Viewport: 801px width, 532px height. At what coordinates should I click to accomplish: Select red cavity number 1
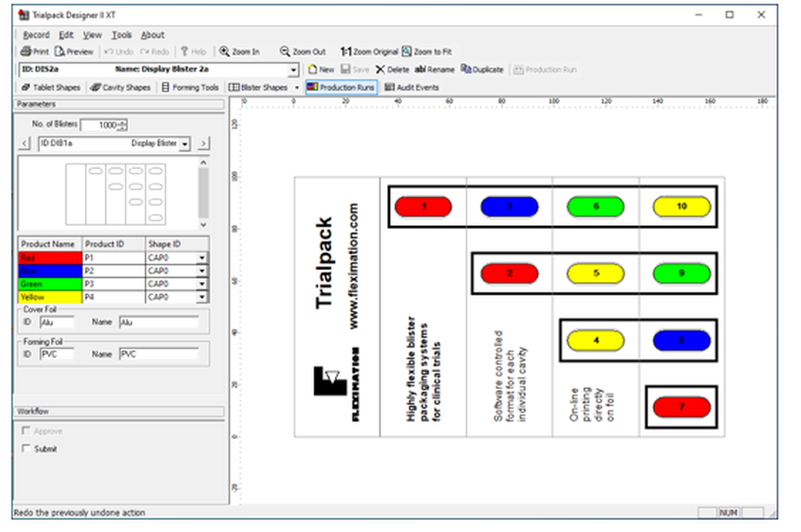424,207
